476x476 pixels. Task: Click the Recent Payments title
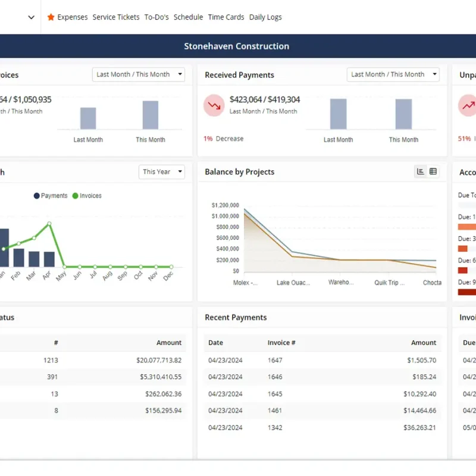coord(236,318)
